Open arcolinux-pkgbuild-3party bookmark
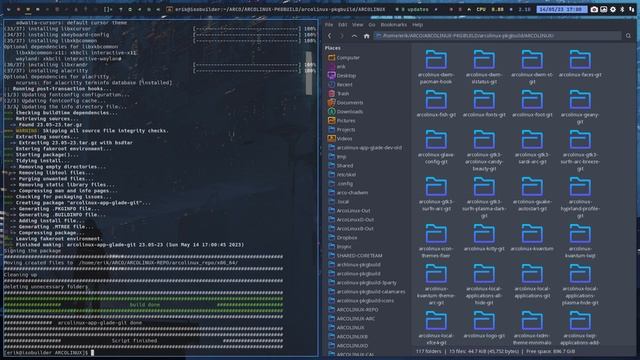 [367, 282]
